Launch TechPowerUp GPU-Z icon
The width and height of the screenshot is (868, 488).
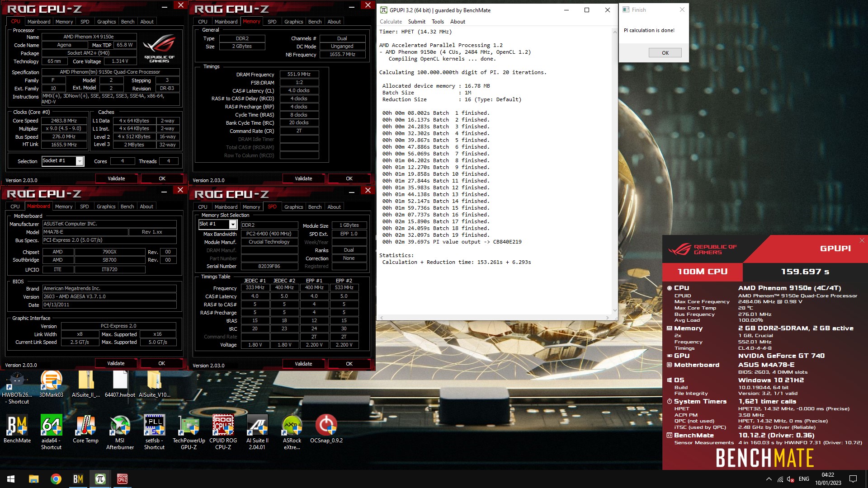coord(189,432)
